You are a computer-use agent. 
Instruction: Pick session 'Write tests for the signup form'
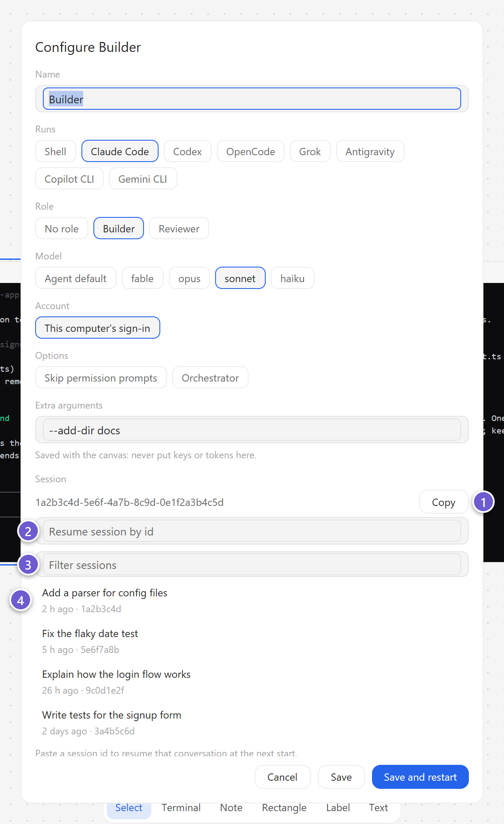(x=252, y=722)
